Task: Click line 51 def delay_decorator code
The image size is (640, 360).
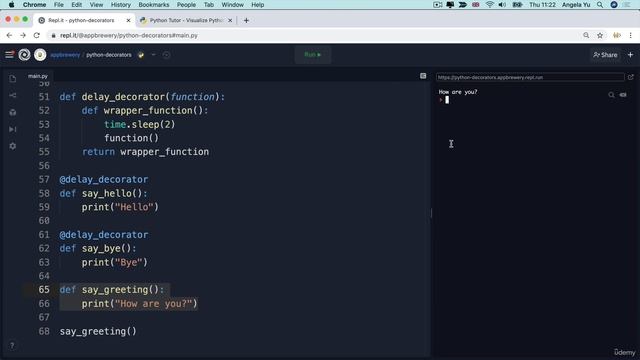Action: [142, 97]
